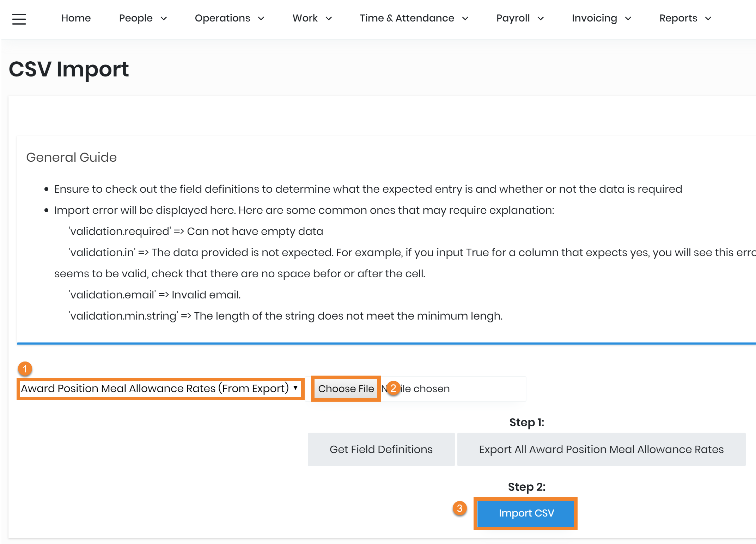Expand the People menu chevron
The height and width of the screenshot is (544, 756).
[x=164, y=19]
